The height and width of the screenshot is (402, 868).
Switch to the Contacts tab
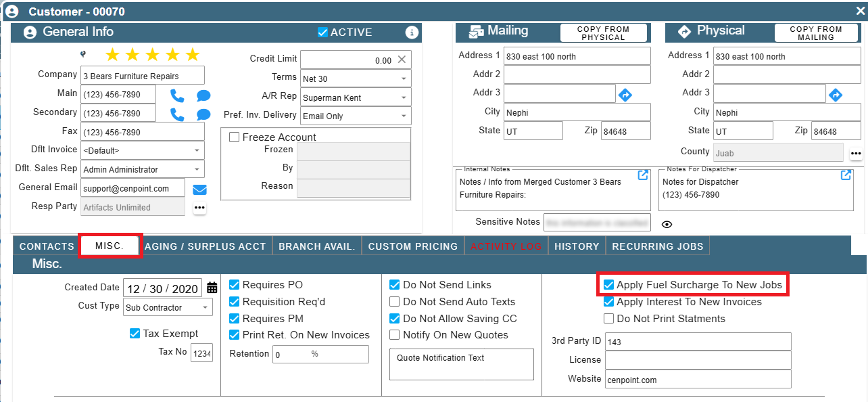click(x=47, y=246)
